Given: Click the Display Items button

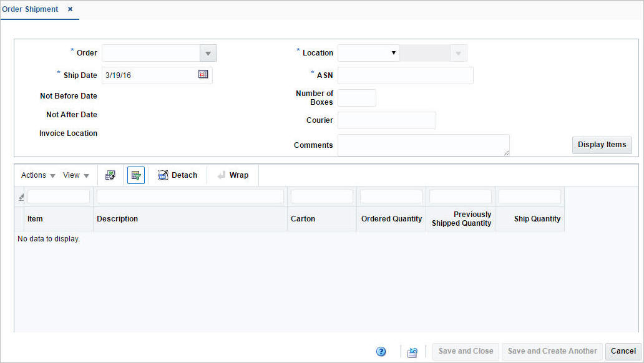Looking at the screenshot, I should pyautogui.click(x=602, y=145).
